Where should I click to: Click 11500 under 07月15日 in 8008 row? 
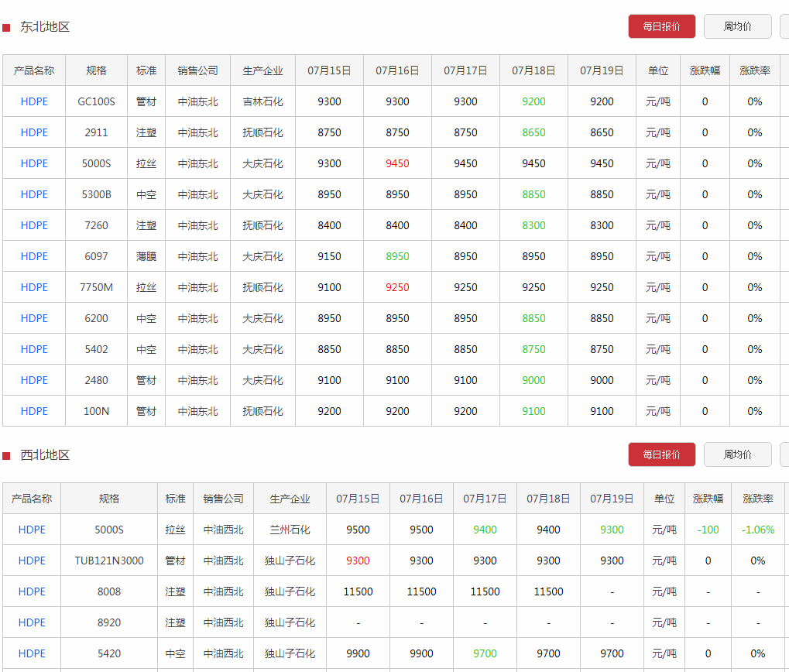[358, 591]
